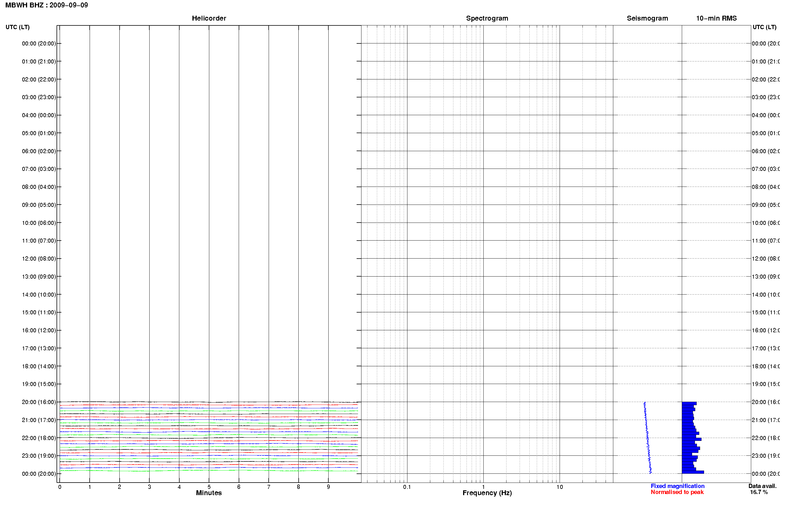Click the right 'UTC (LT)' axis label

point(764,27)
